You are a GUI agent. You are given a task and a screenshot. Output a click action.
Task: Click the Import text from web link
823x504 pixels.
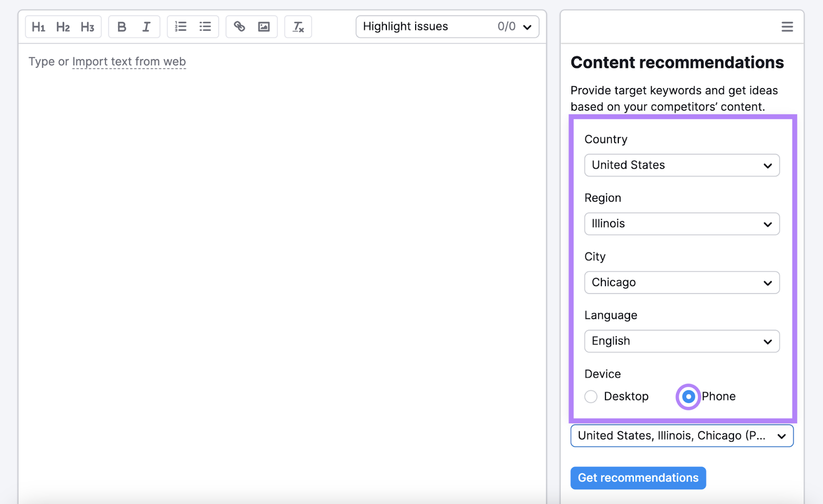129,61
